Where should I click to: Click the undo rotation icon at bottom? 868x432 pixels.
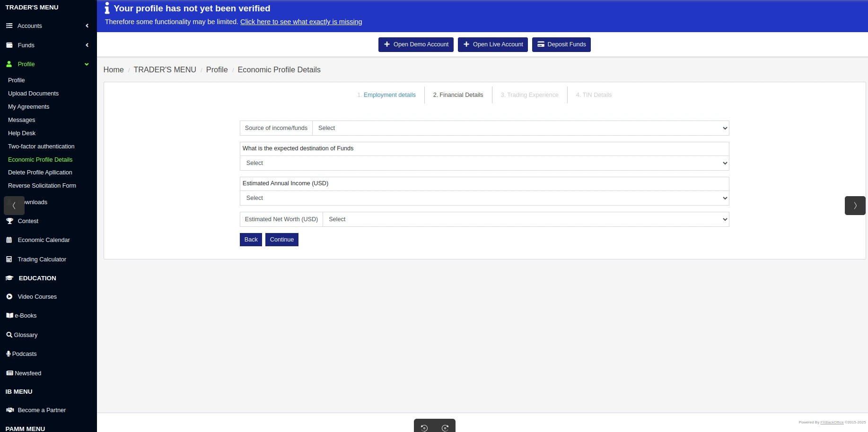tap(424, 428)
